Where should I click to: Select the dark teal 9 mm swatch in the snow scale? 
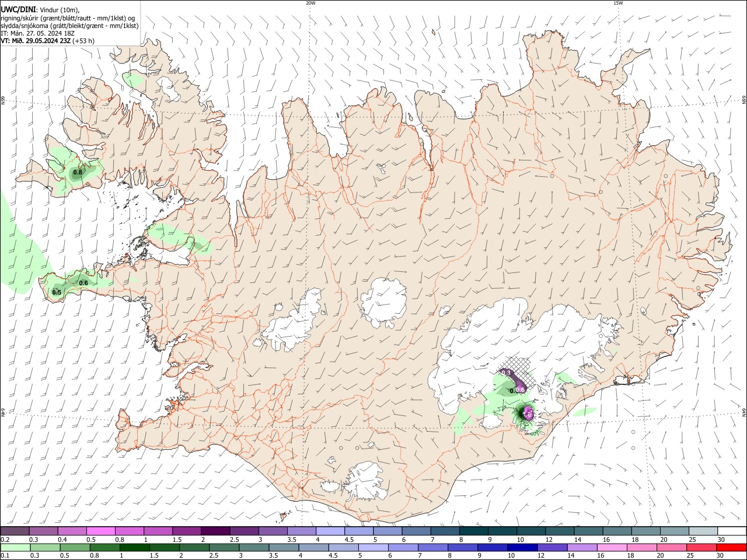coord(502,531)
